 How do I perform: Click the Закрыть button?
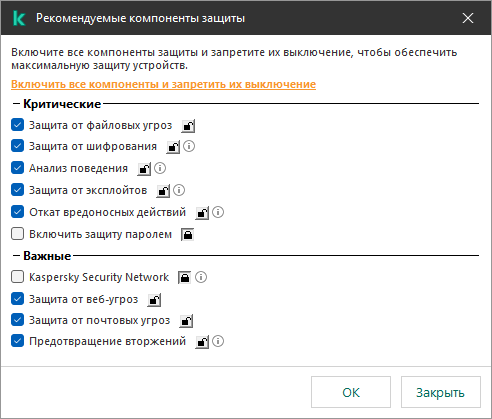441,392
